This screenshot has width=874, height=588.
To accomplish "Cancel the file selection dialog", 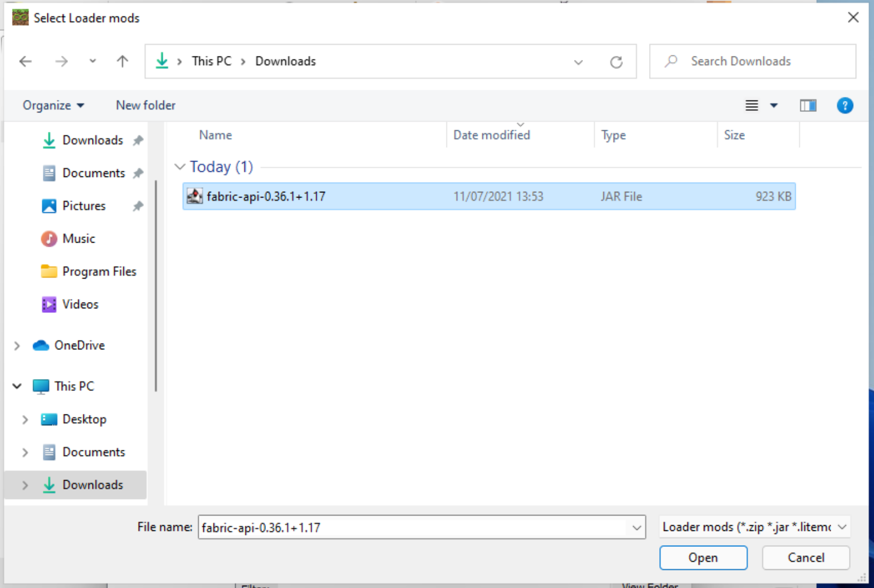I will coord(805,558).
